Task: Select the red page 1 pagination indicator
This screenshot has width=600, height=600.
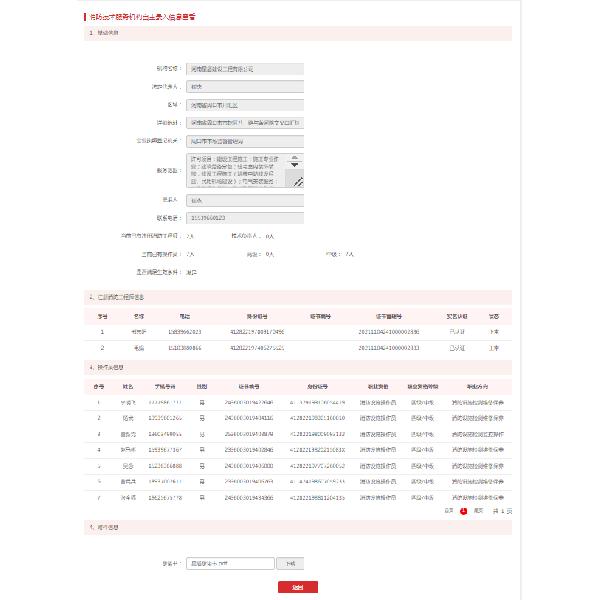Action: (463, 510)
